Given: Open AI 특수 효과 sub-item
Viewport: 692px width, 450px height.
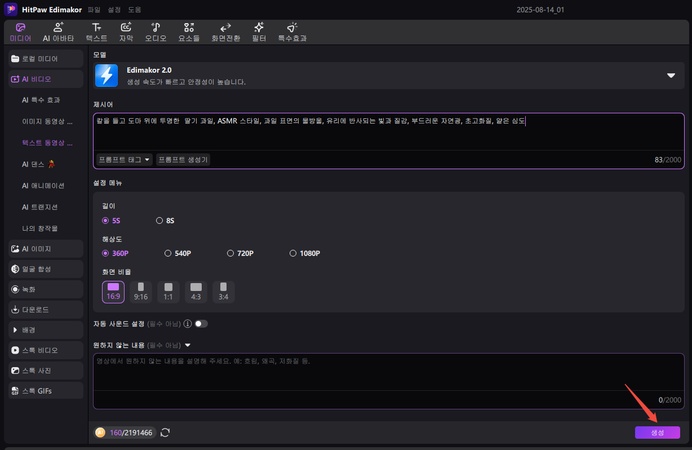Looking at the screenshot, I should pyautogui.click(x=41, y=100).
